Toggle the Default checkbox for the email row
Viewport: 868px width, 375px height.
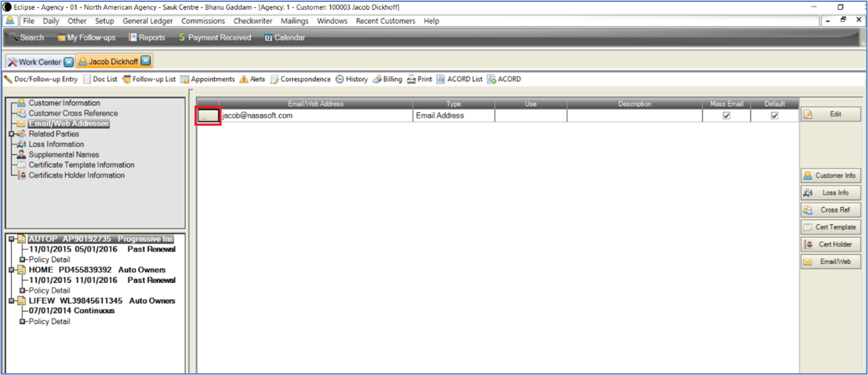[x=775, y=116]
